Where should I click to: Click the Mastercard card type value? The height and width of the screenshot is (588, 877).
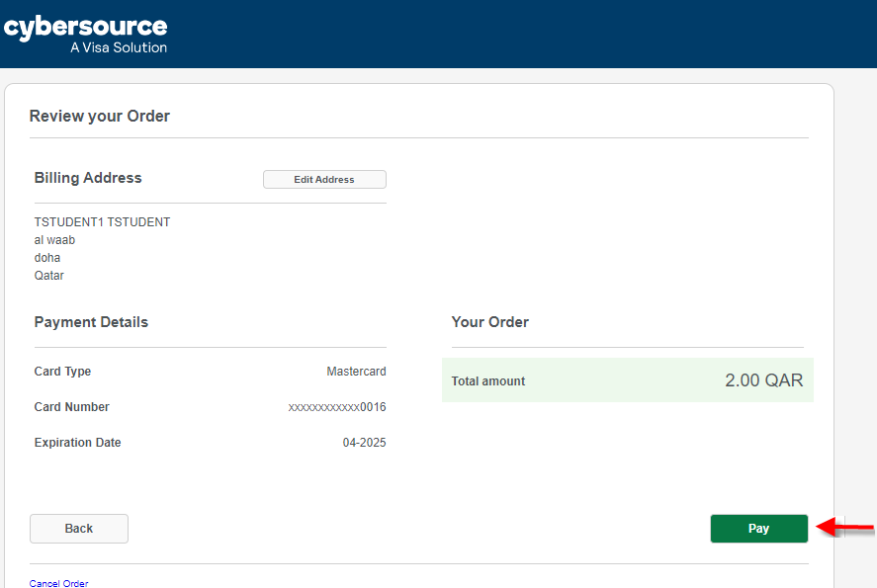pos(356,372)
